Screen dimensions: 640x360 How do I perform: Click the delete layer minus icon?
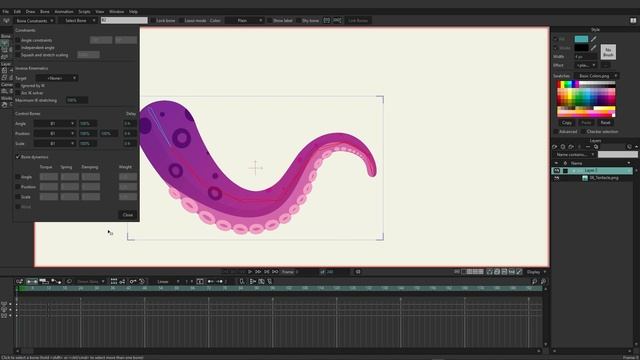(x=588, y=147)
